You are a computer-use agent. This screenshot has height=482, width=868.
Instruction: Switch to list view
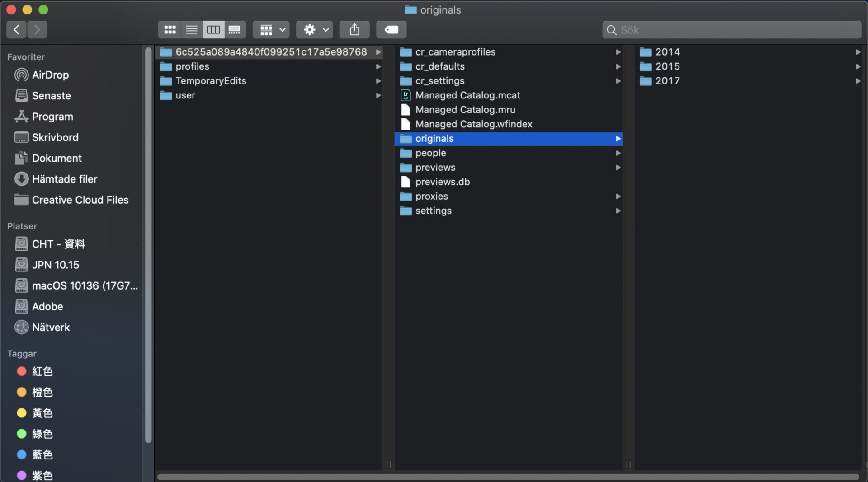[192, 30]
